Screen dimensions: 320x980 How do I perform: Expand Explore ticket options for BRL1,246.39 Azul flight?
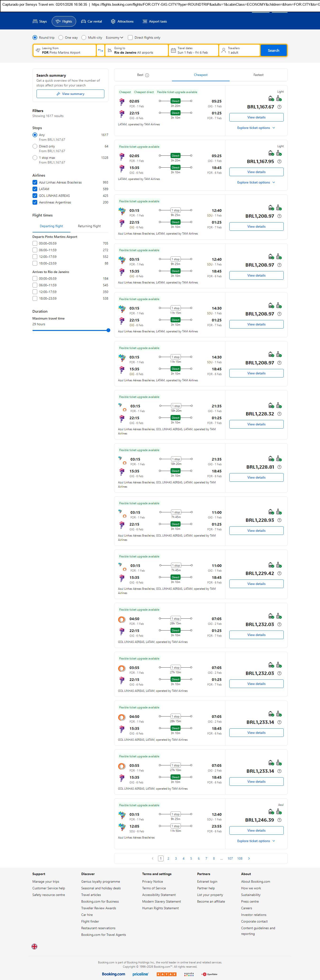pos(256,841)
